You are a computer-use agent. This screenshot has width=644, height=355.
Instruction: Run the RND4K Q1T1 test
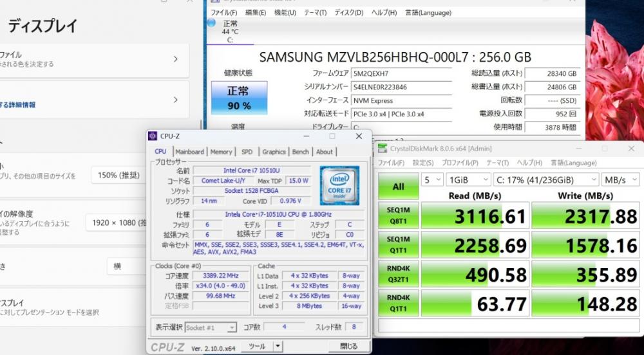pos(399,304)
